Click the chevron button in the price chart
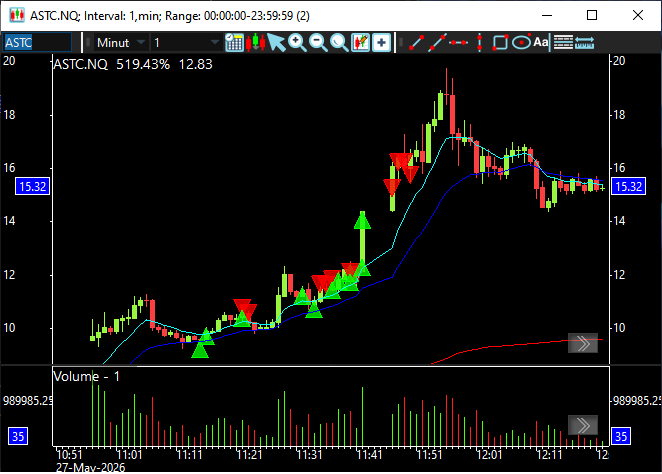 click(583, 343)
